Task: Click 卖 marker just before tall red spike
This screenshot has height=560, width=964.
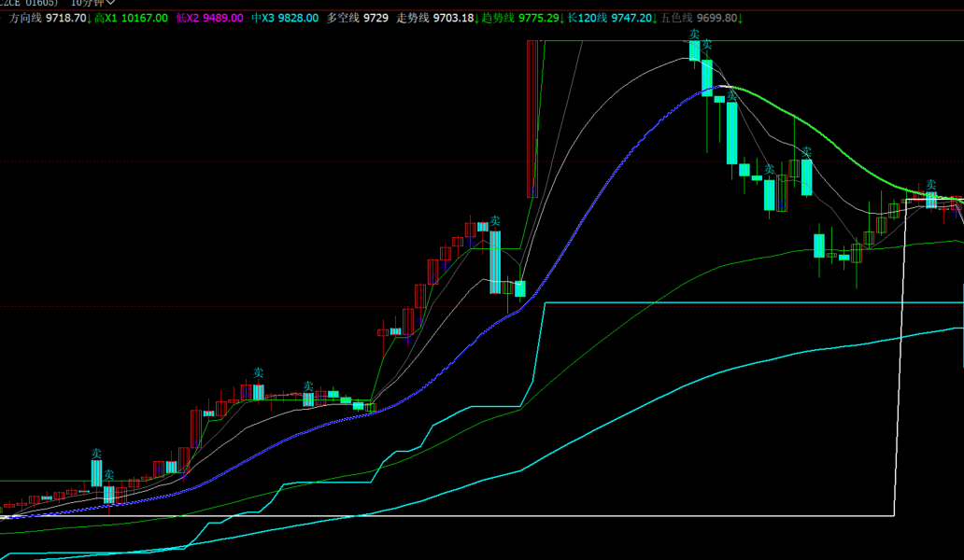Action: [495, 221]
